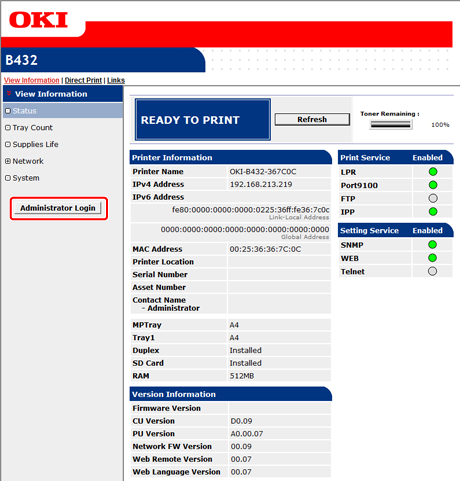
Task: Click the Administrator Login button
Action: 58,208
